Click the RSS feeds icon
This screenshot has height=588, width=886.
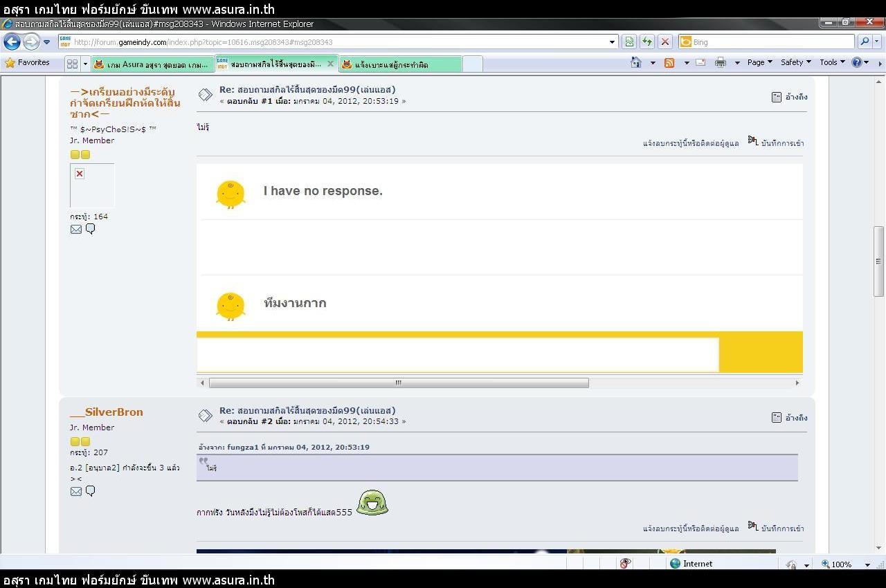(x=669, y=62)
